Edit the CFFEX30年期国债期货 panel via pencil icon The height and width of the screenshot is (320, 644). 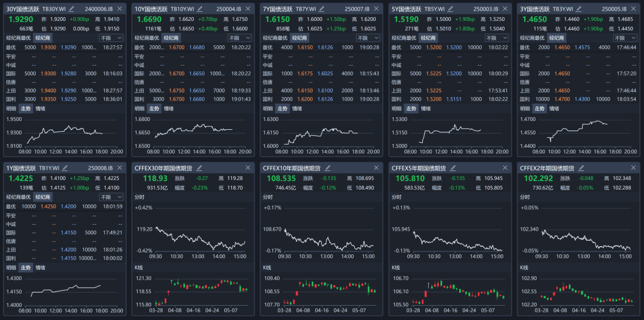coord(200,168)
